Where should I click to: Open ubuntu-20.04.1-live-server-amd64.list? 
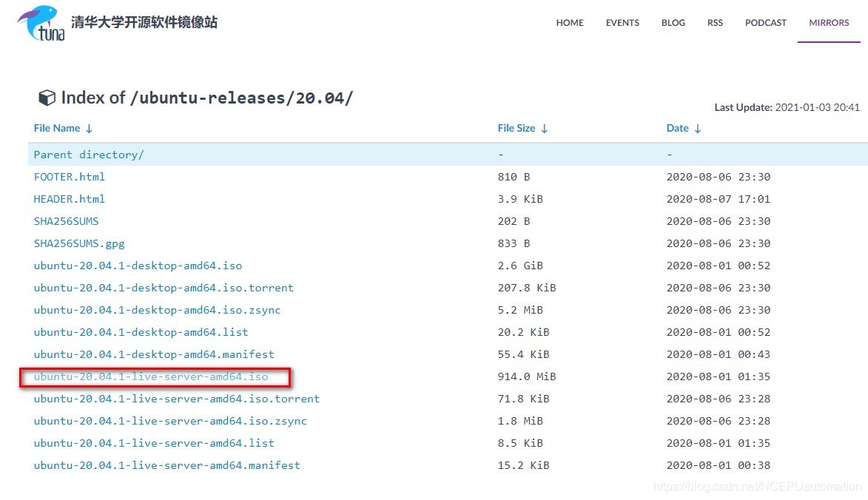(154, 443)
